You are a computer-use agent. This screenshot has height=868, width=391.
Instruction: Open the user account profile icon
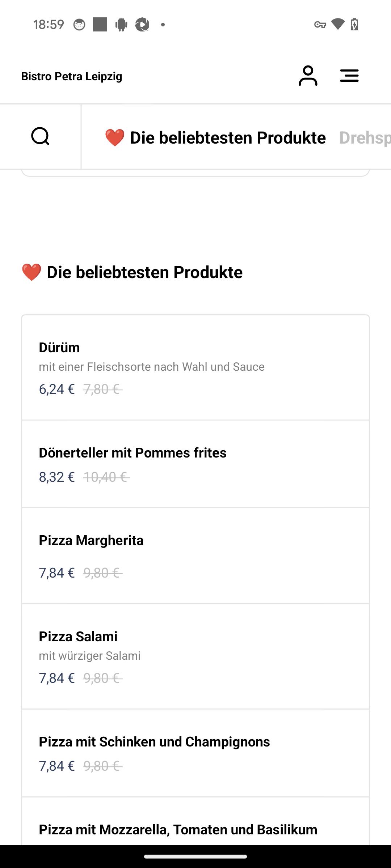click(308, 76)
